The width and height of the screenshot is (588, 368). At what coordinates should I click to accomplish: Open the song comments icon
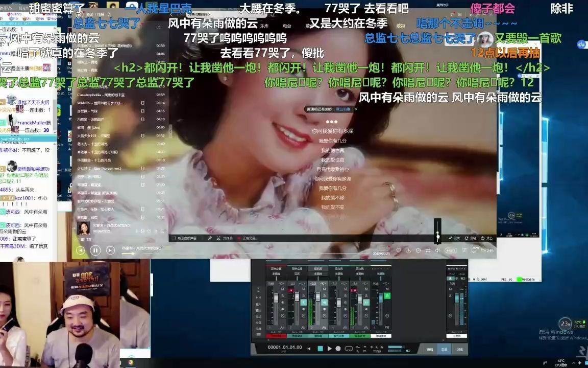(x=475, y=250)
